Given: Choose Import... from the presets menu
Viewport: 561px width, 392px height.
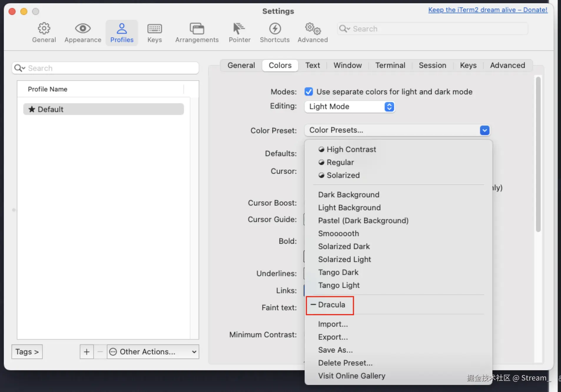Looking at the screenshot, I should tap(399, 324).
